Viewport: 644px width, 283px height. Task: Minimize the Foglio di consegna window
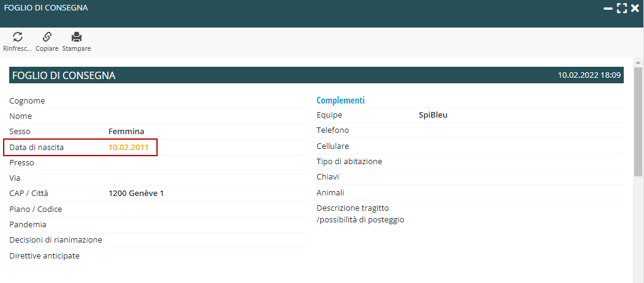(x=608, y=9)
